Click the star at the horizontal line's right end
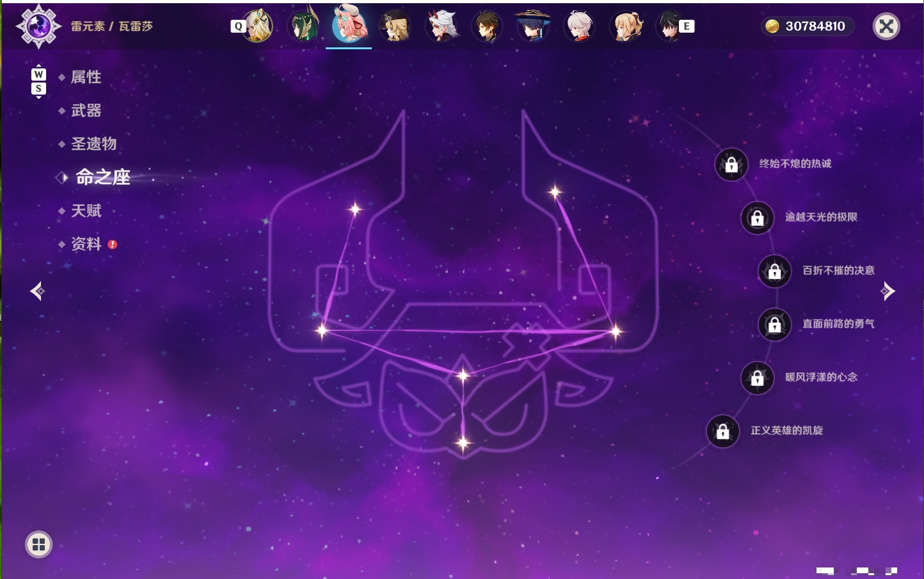The width and height of the screenshot is (924, 579). click(616, 331)
